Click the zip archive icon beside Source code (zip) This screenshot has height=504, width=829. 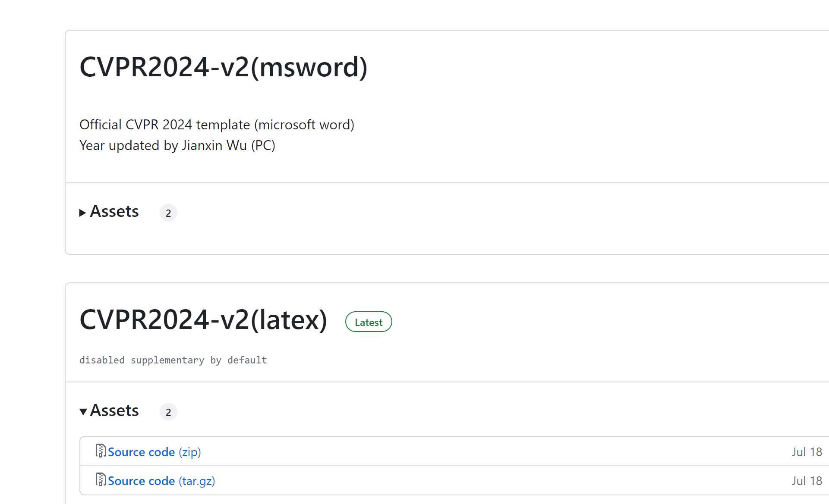(x=101, y=451)
